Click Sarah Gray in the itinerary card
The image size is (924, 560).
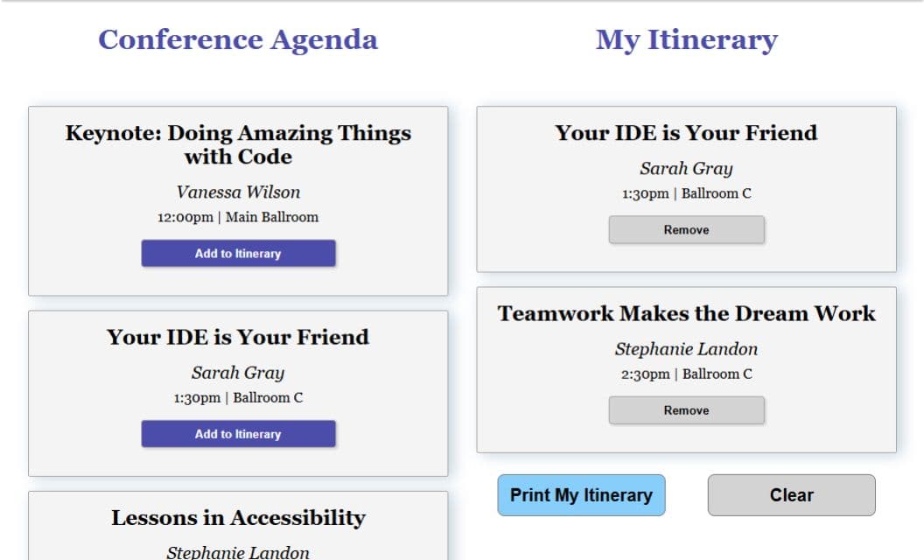(x=687, y=169)
